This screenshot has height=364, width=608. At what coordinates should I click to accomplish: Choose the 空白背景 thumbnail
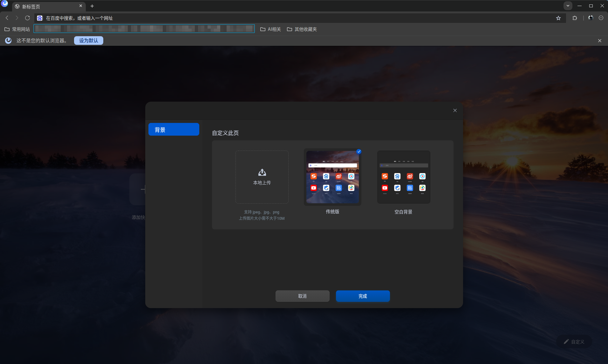404,177
